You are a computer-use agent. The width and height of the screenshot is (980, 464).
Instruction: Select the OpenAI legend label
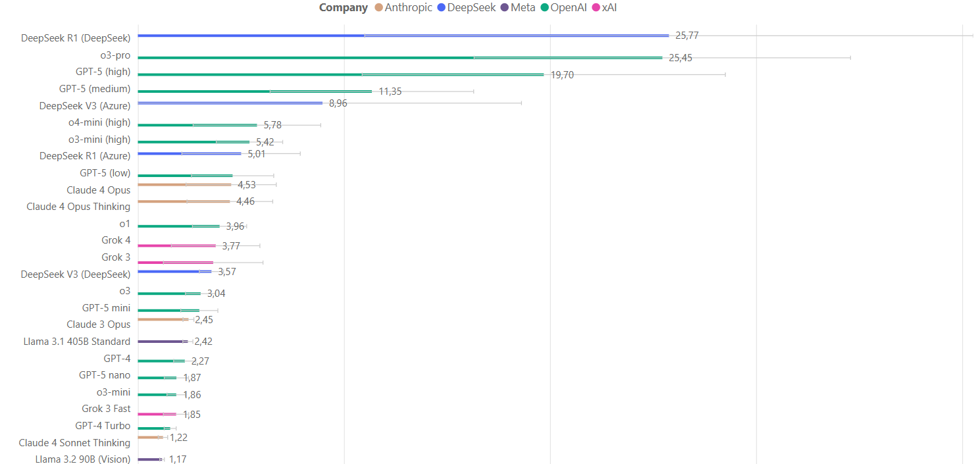point(569,8)
